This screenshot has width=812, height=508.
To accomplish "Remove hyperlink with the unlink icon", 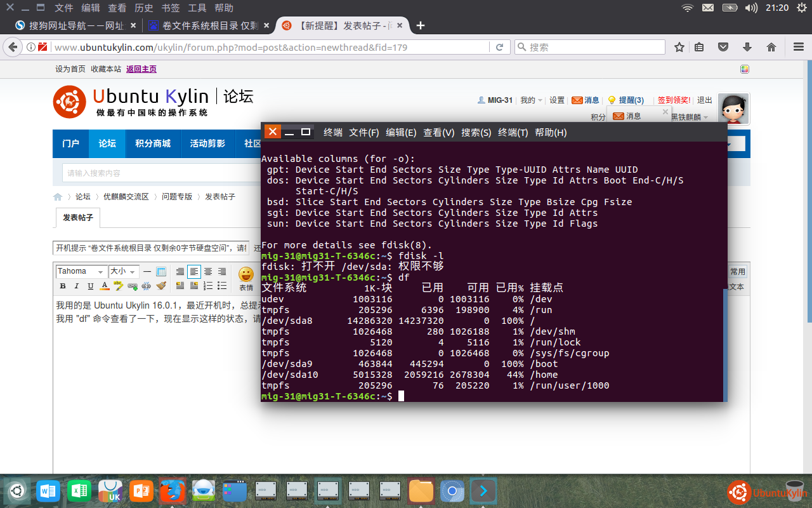I will point(147,286).
